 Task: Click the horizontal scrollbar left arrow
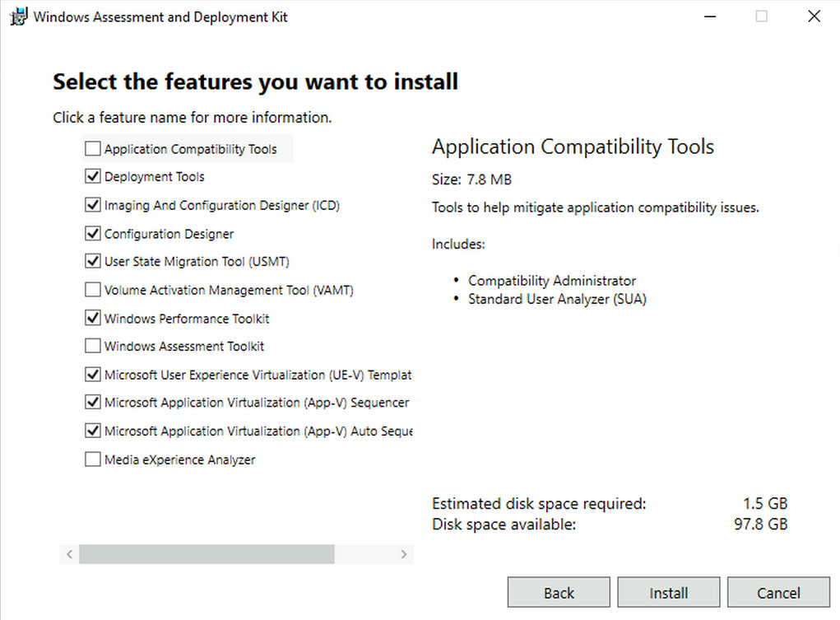pyautogui.click(x=70, y=554)
